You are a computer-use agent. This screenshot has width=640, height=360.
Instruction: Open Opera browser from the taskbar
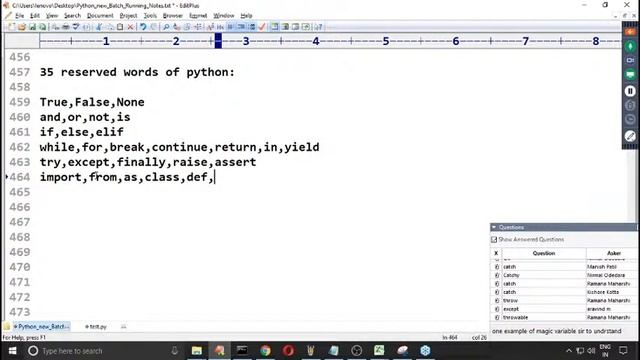click(288, 351)
